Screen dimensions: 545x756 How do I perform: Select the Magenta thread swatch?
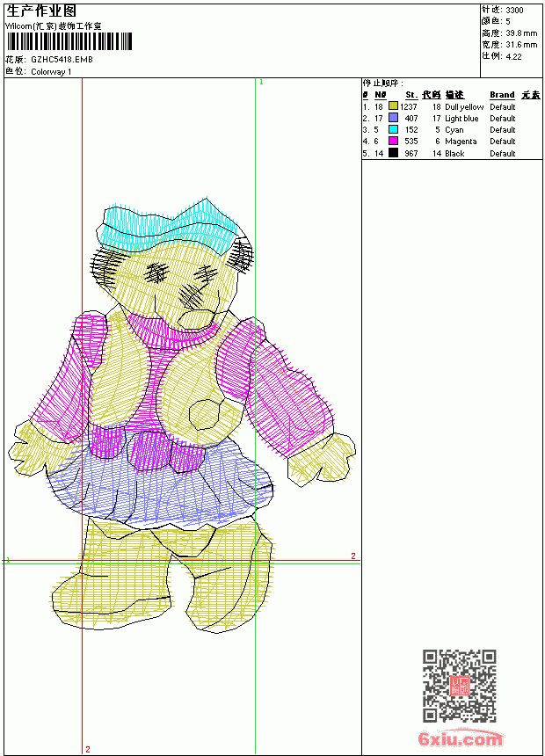point(393,142)
